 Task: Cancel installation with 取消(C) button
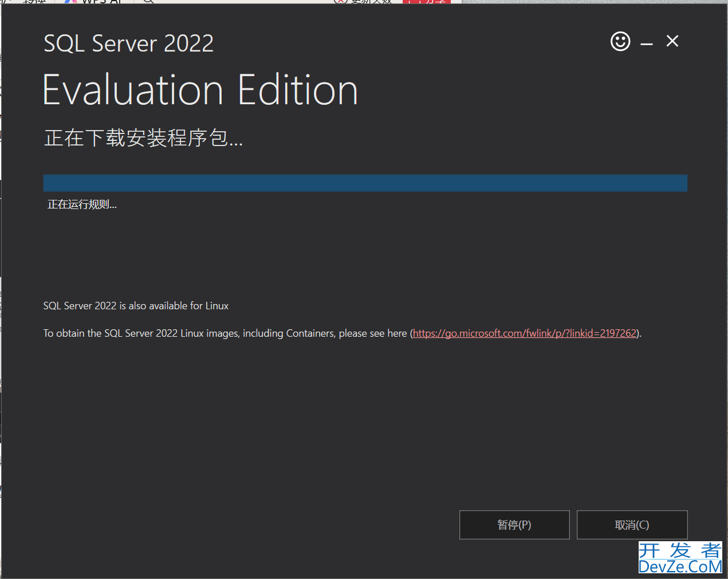[632, 525]
